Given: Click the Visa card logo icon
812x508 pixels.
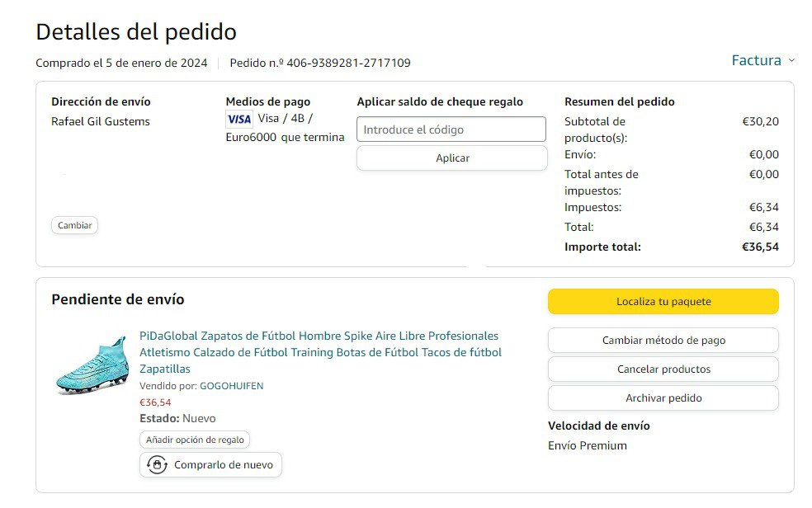Looking at the screenshot, I should tap(238, 119).
